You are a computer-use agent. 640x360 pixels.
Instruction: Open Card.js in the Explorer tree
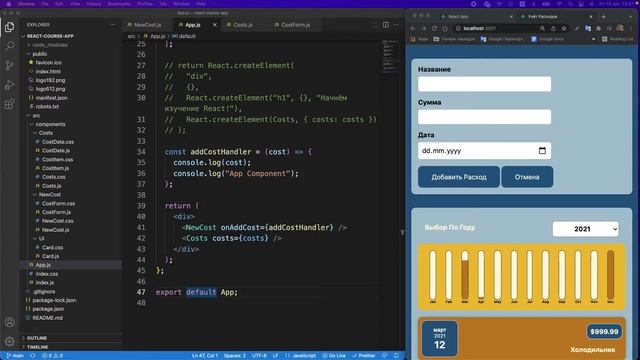coord(50,256)
